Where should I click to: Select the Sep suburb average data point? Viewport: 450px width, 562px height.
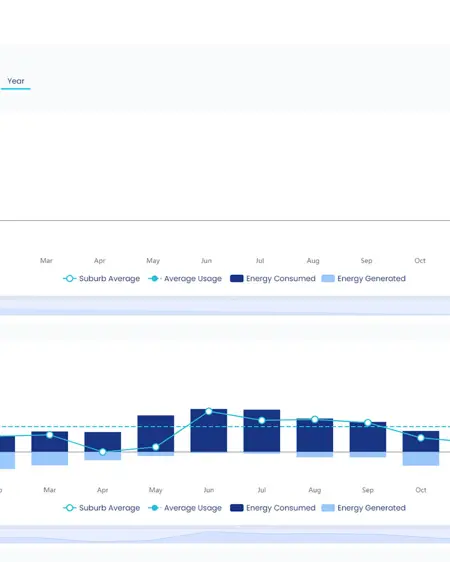click(x=368, y=423)
